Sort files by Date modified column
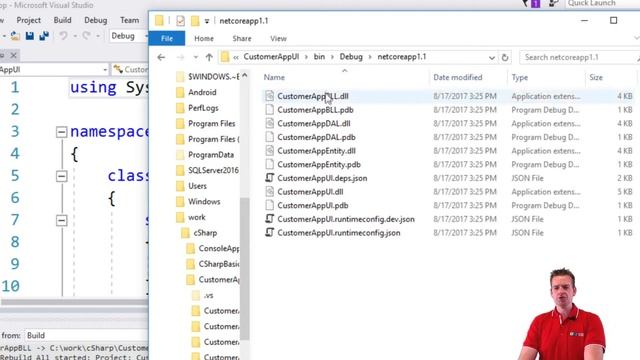The height and width of the screenshot is (360, 640). click(x=458, y=77)
